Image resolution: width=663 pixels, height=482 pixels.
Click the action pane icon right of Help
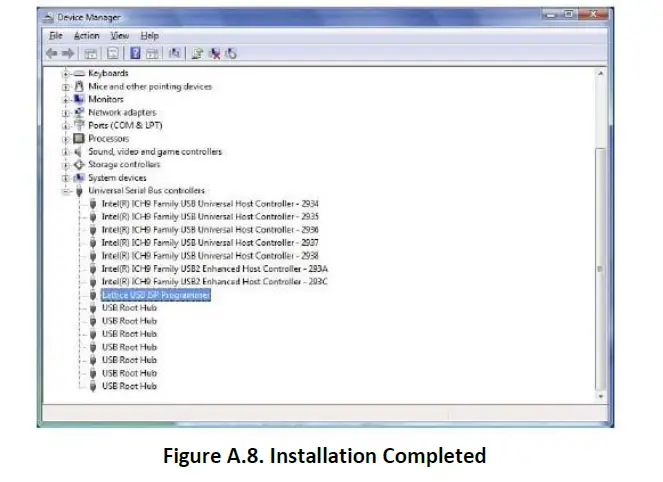pyautogui.click(x=152, y=53)
